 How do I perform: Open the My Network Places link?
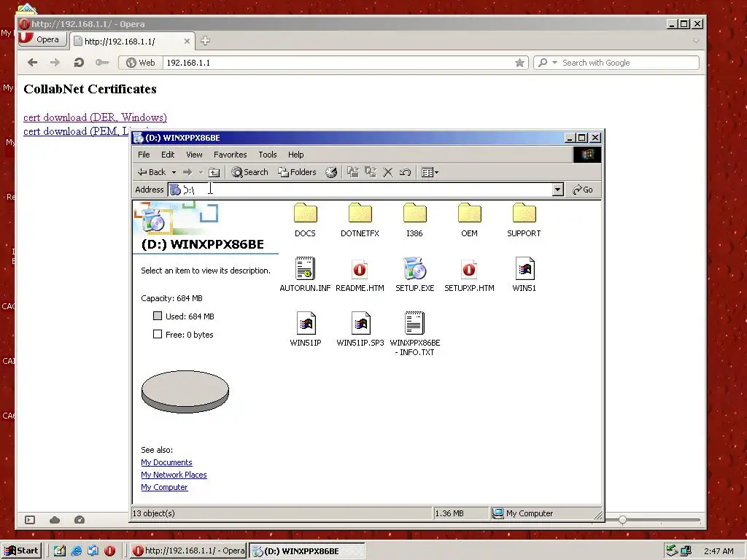[174, 475]
